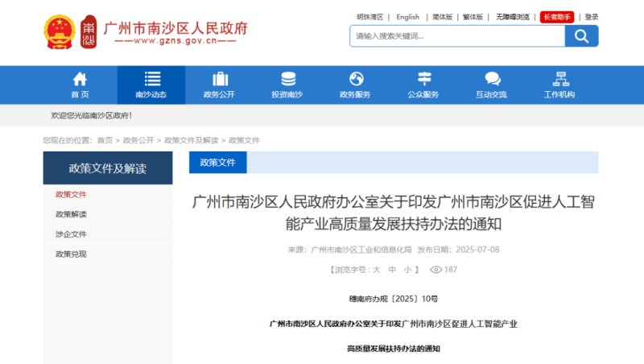Click the 公众服务 signpost icon
Viewport: 644px width, 364px height.
click(423, 79)
